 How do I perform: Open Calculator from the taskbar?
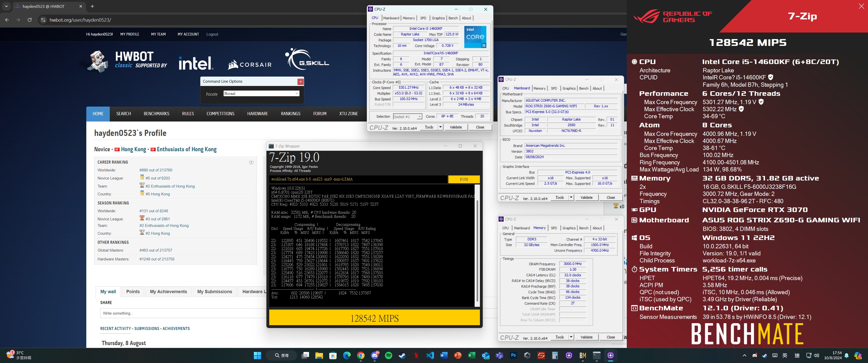point(555,355)
